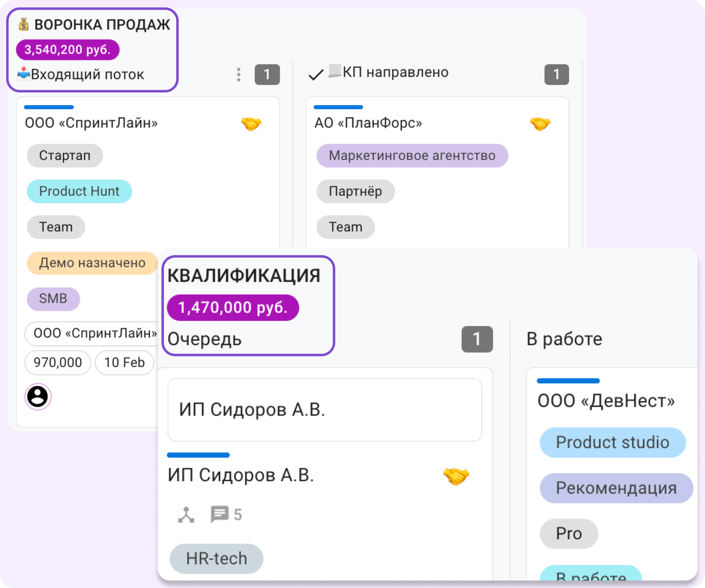Click the 3,540,200 руб. total badge

pos(68,50)
